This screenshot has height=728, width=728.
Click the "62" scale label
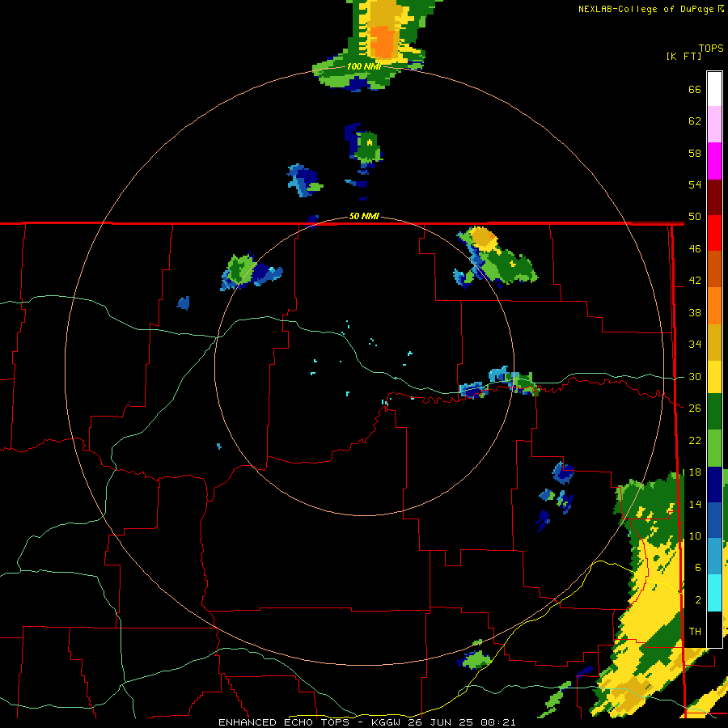click(695, 121)
